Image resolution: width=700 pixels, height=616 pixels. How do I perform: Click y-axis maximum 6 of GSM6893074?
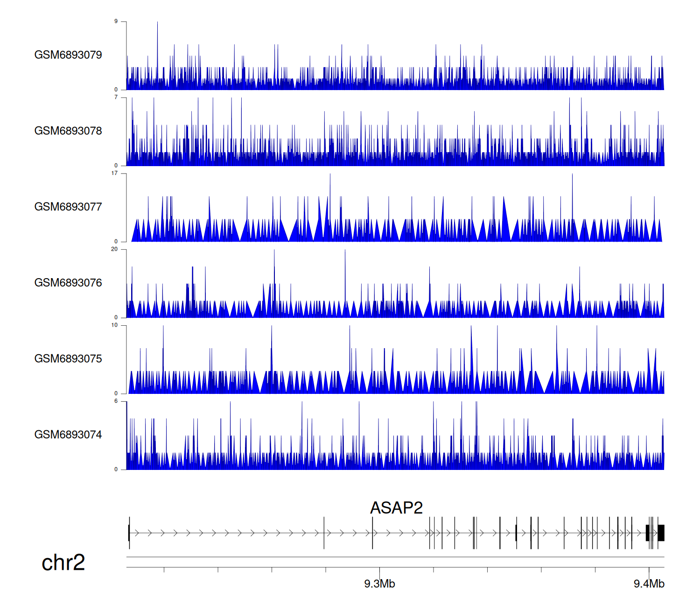click(116, 401)
